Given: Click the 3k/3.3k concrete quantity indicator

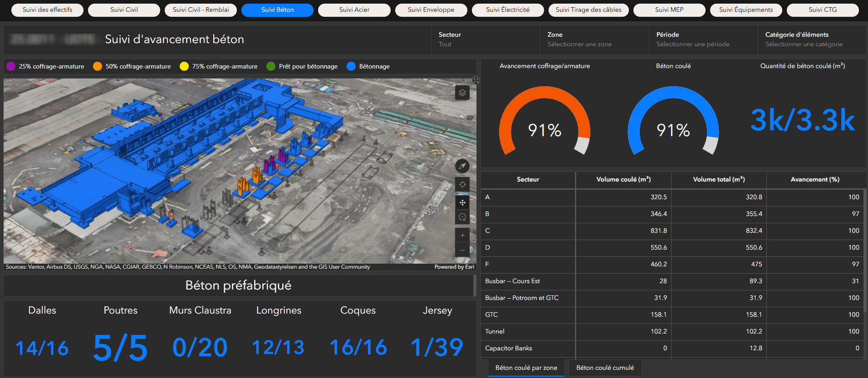Looking at the screenshot, I should [x=803, y=120].
